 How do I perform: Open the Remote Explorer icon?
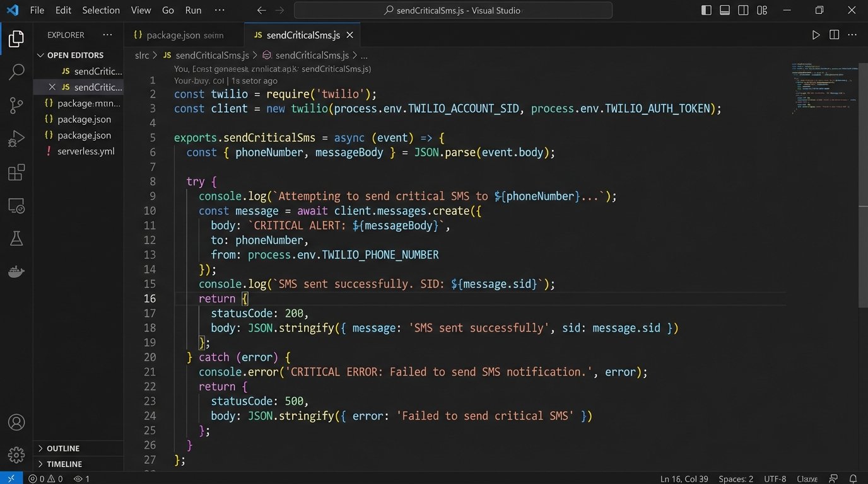pos(16,205)
